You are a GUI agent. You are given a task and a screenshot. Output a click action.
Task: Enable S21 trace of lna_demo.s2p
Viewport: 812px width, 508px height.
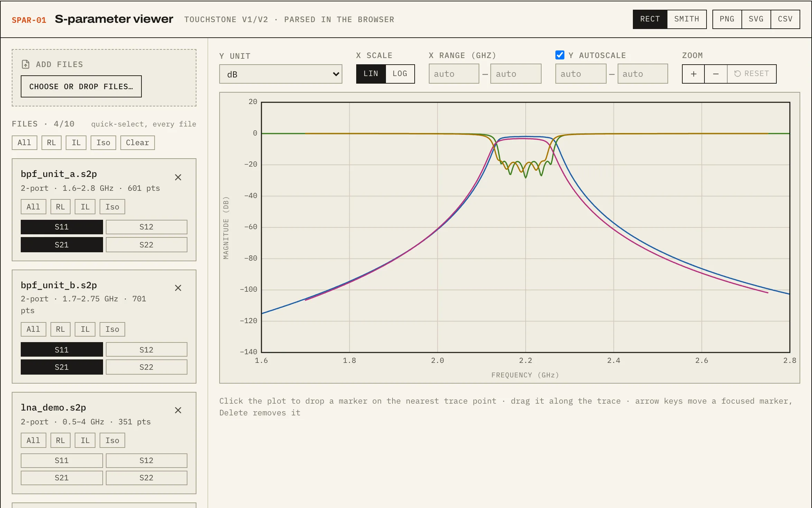pos(62,478)
